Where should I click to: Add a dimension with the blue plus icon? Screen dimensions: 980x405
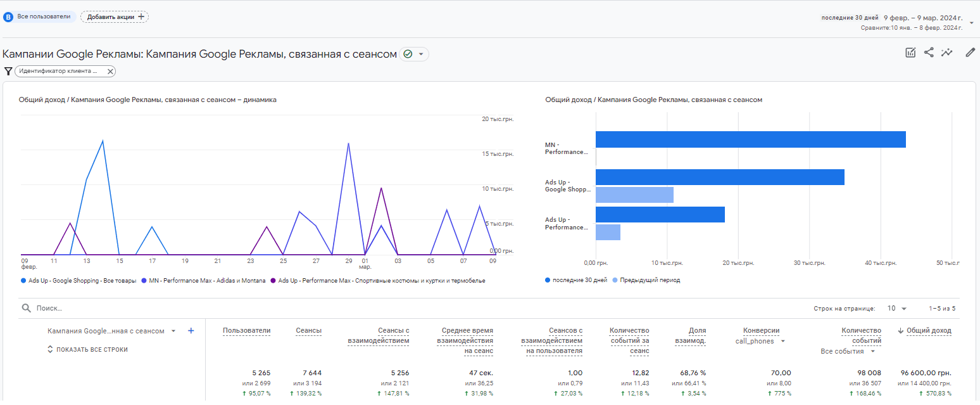[191, 331]
